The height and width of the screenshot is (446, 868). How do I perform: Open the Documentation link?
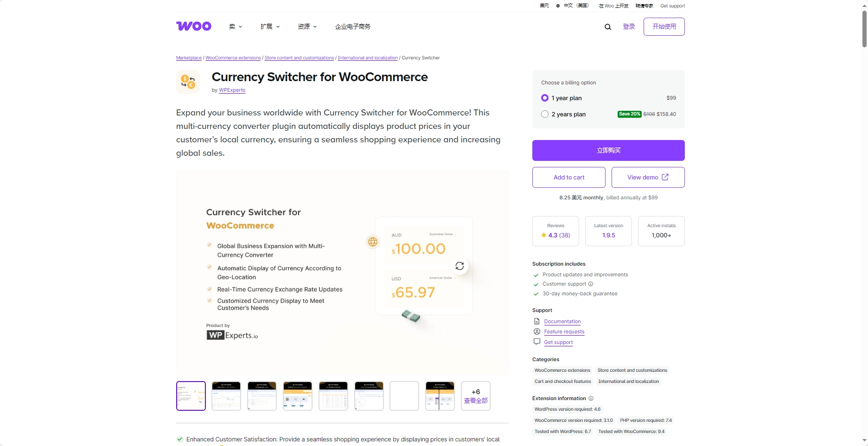pos(562,321)
